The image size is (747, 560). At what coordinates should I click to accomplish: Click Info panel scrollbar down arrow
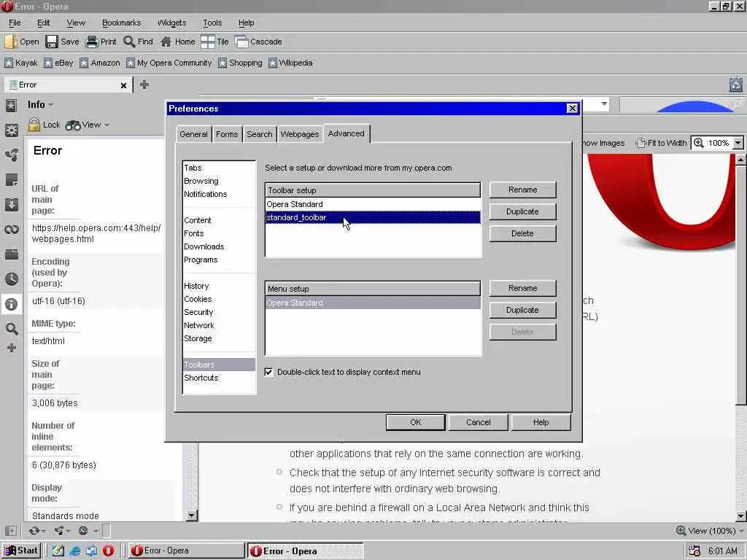[192, 516]
